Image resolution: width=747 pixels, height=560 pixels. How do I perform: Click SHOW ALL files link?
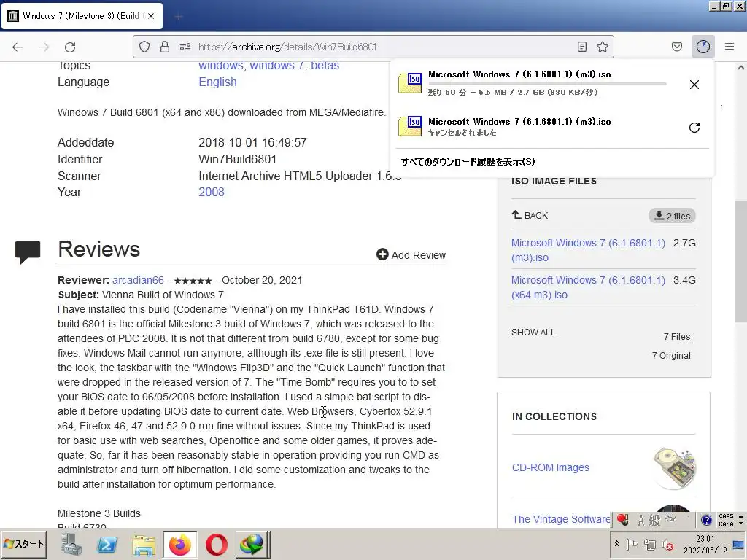pyautogui.click(x=533, y=332)
